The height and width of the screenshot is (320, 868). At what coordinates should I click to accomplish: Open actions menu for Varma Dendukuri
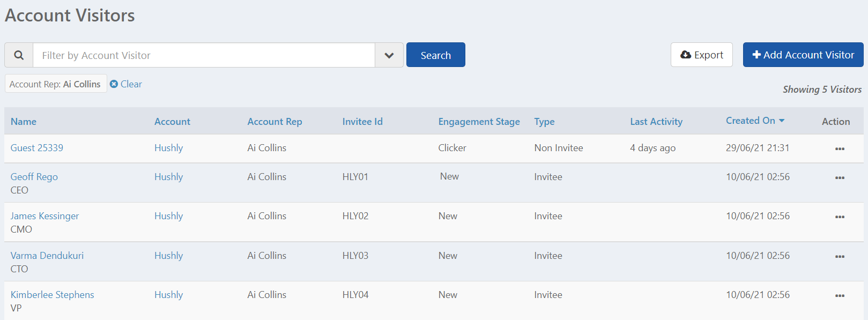point(840,257)
